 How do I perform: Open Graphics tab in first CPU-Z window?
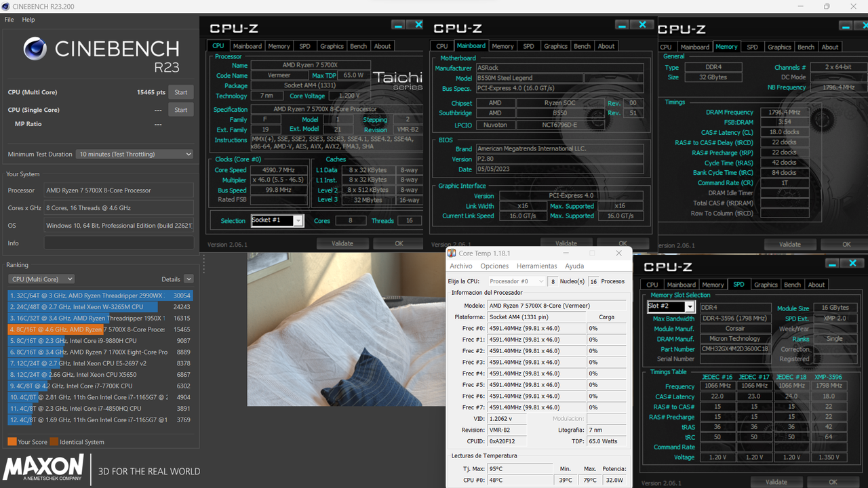pyautogui.click(x=332, y=46)
